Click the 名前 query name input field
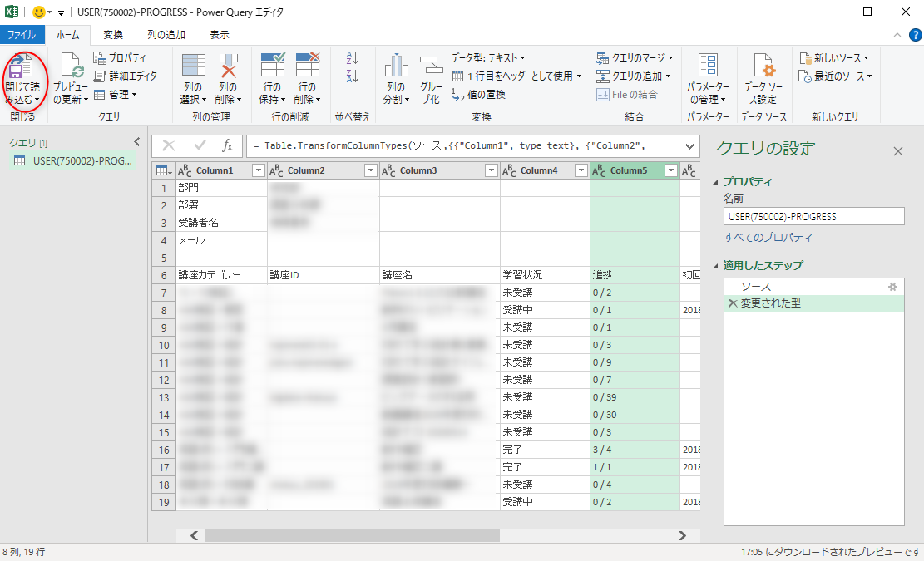924x561 pixels. pos(814,216)
